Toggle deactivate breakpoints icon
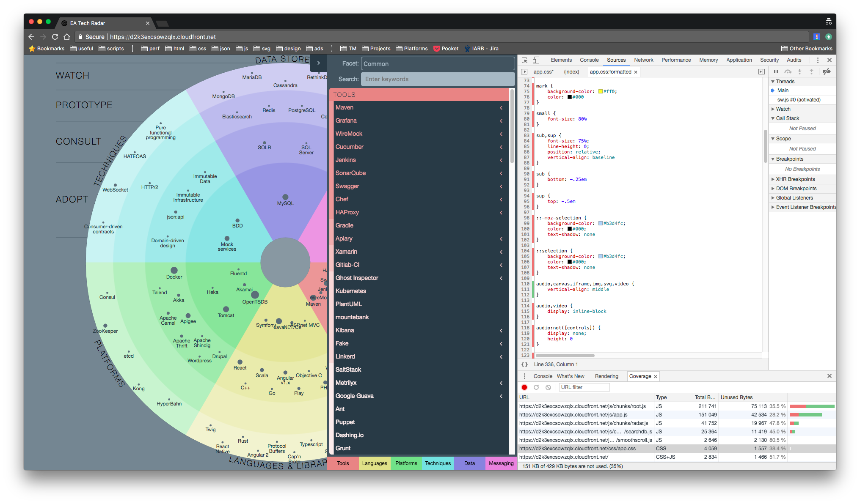 point(827,72)
